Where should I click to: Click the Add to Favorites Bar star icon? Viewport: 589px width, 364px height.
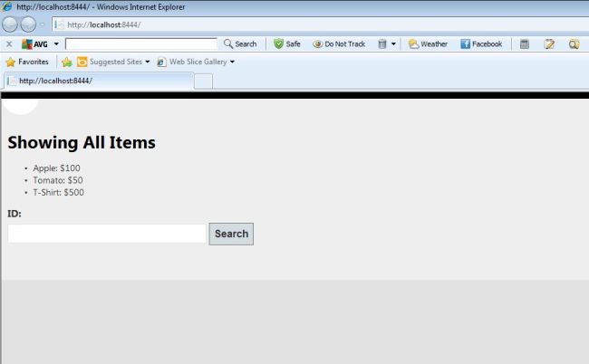67,62
